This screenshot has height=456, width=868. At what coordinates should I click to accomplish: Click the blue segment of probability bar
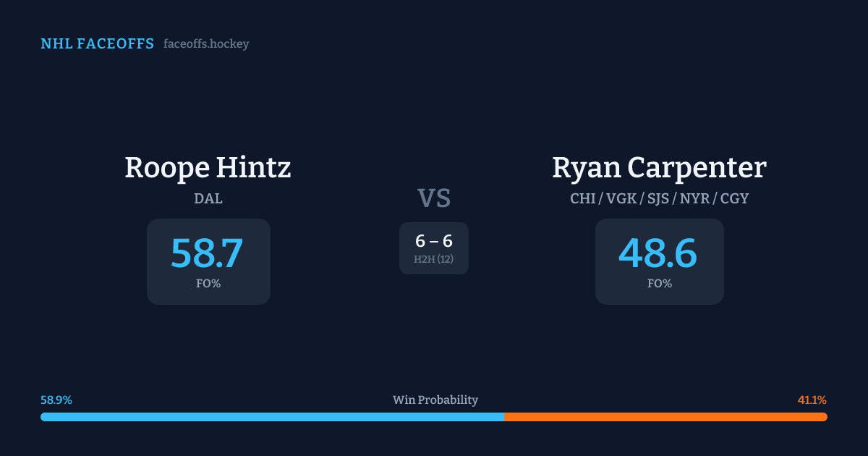coord(272,417)
